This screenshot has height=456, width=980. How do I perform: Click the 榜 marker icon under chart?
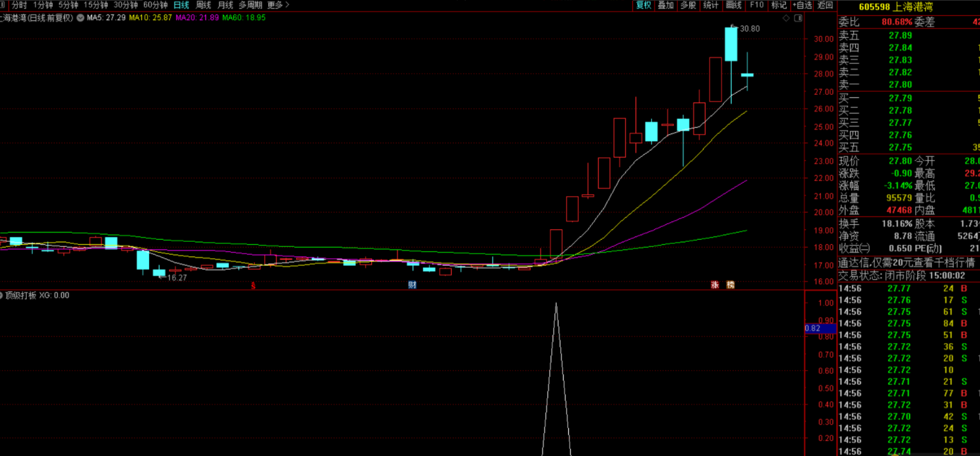730,285
